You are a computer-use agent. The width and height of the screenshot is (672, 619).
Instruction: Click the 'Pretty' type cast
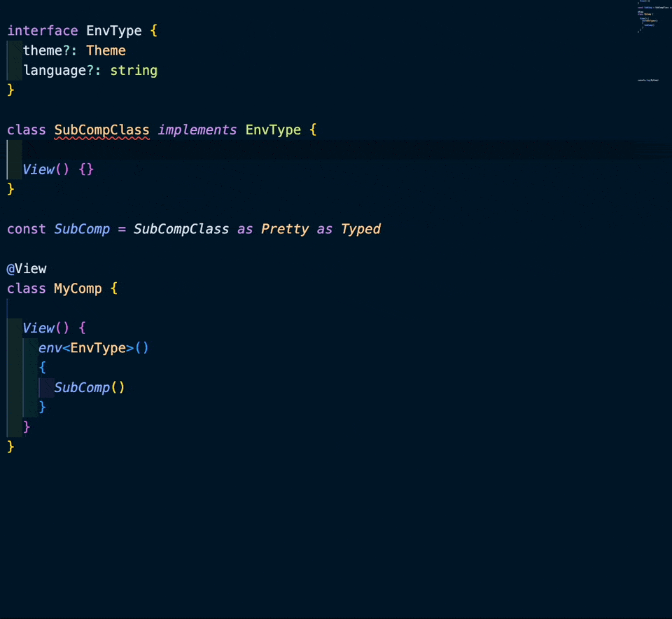point(285,229)
